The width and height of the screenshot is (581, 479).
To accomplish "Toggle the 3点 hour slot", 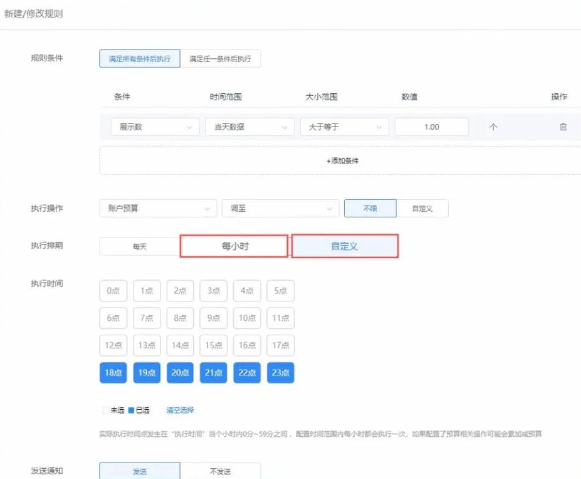I will click(x=213, y=291).
